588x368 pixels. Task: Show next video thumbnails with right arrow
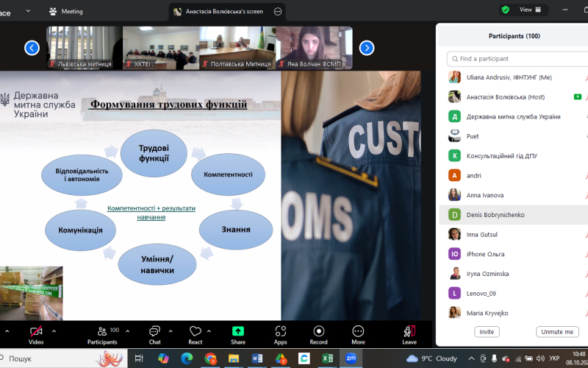[366, 48]
